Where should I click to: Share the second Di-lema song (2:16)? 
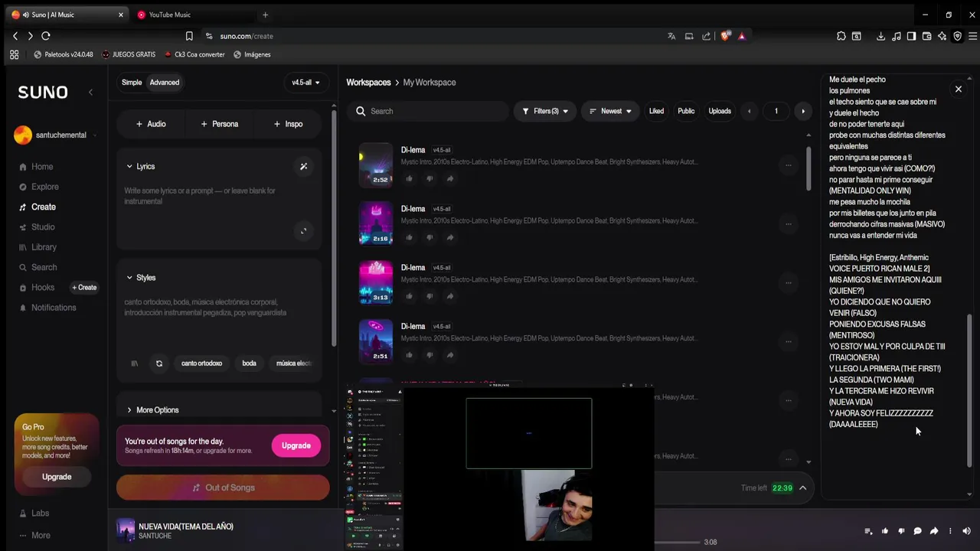click(449, 237)
